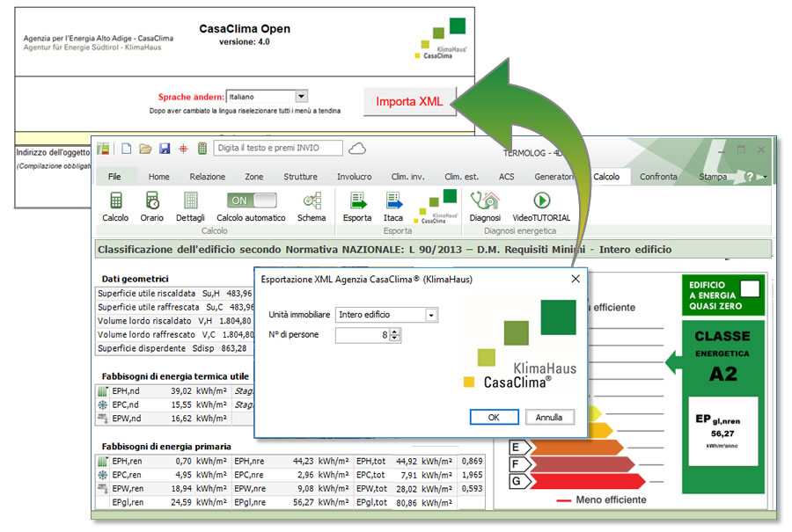The image size is (792, 532).
Task: Open the File menu tab
Action: click(x=114, y=177)
